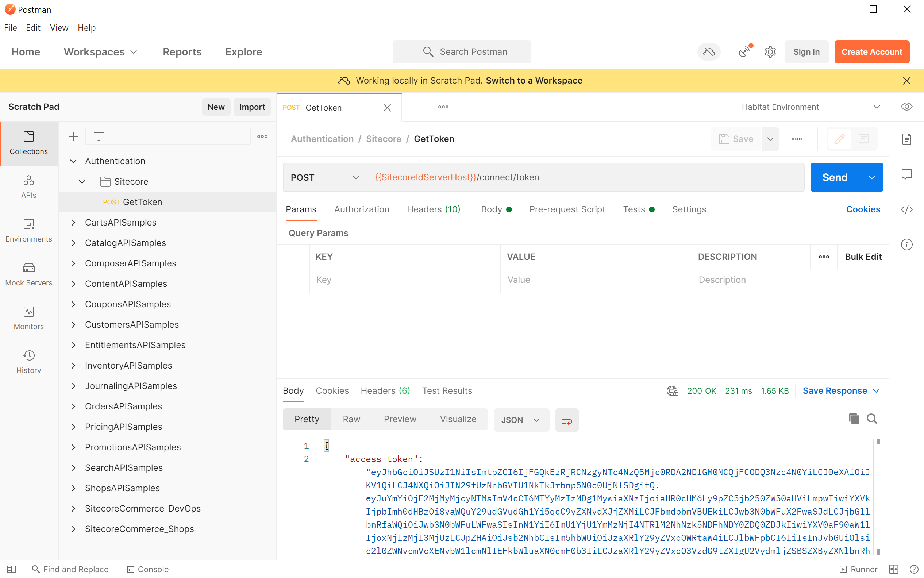The image size is (924, 578).
Task: Open the Environments sidebar panel
Action: (29, 231)
